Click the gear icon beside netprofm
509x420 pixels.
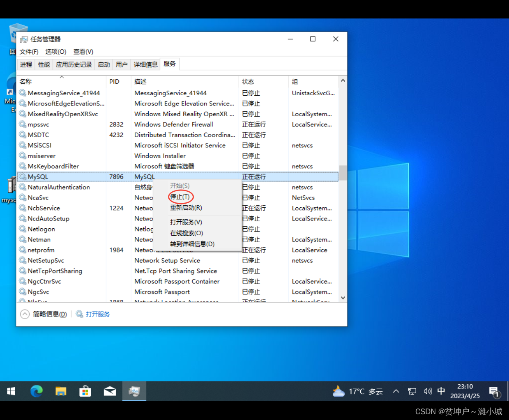(23, 250)
